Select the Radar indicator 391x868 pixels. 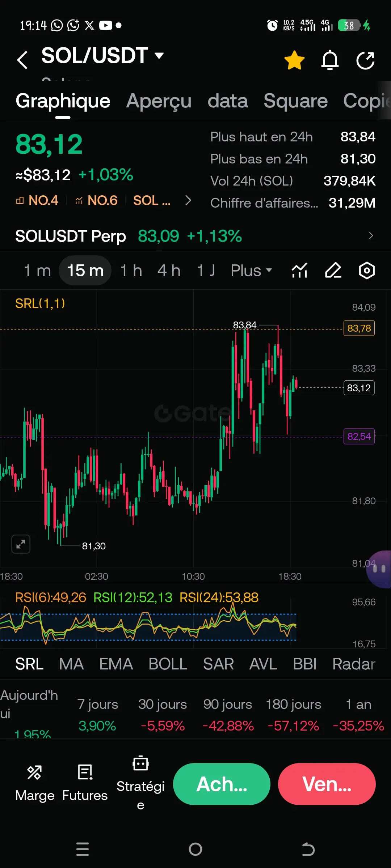tap(354, 664)
